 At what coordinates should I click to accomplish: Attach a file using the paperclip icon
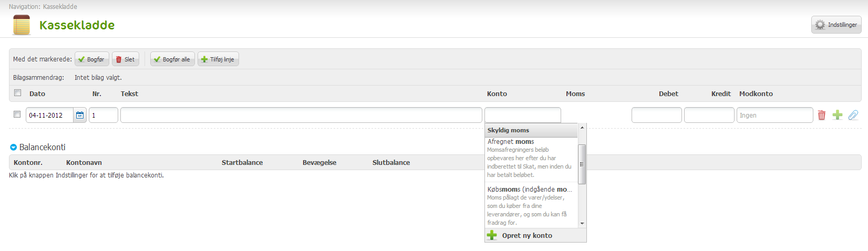coord(853,115)
